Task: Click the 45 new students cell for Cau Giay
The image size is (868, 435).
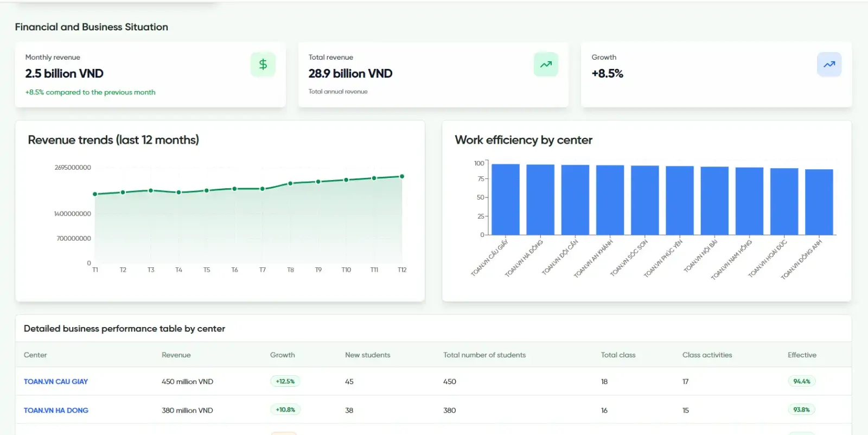Action: coord(349,381)
